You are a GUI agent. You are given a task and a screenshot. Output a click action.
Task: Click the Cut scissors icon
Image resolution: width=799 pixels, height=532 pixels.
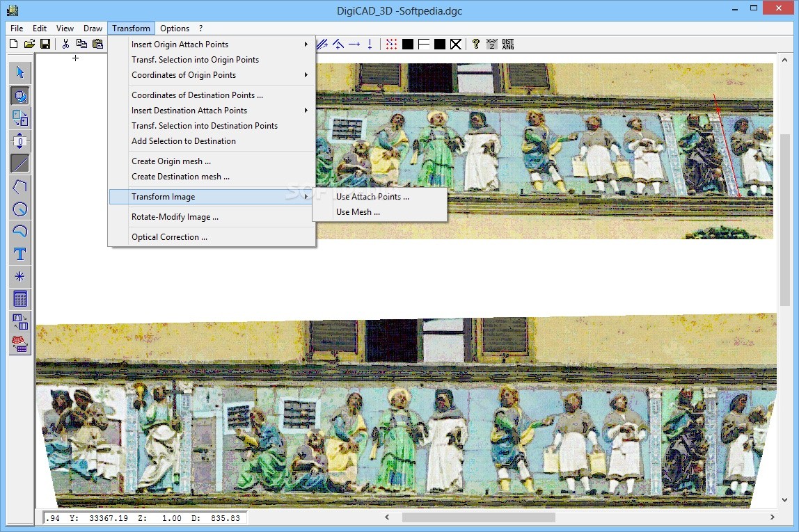tap(65, 45)
